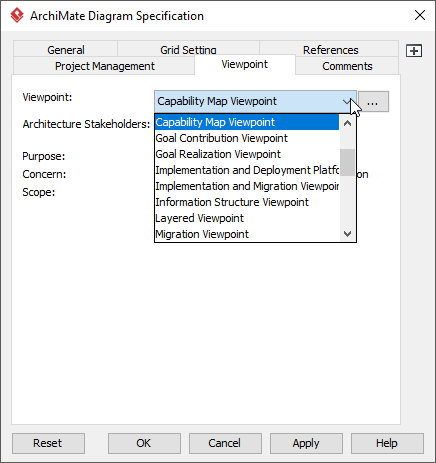This screenshot has width=436, height=463.
Task: Choose Capability Map Viewpoint in list
Action: click(x=247, y=122)
